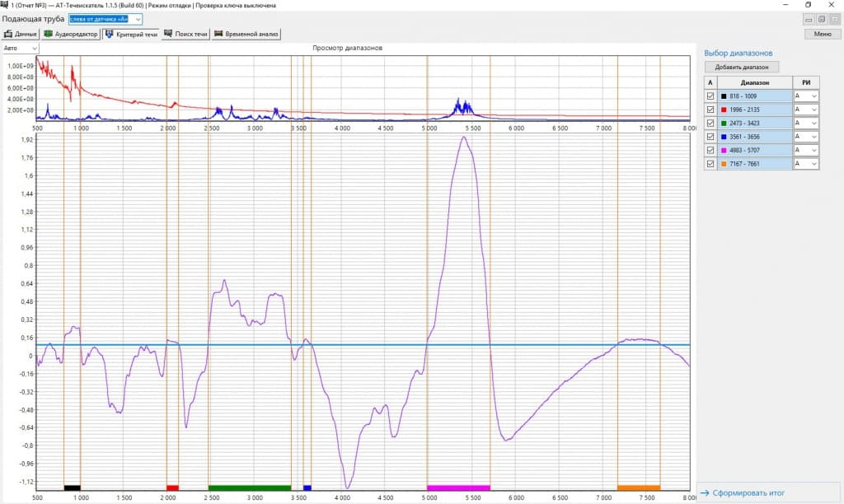Screen dimensions: 844x504
Task: Open the РИ dropdown for range 1996 - 2135
Action: 806,110
